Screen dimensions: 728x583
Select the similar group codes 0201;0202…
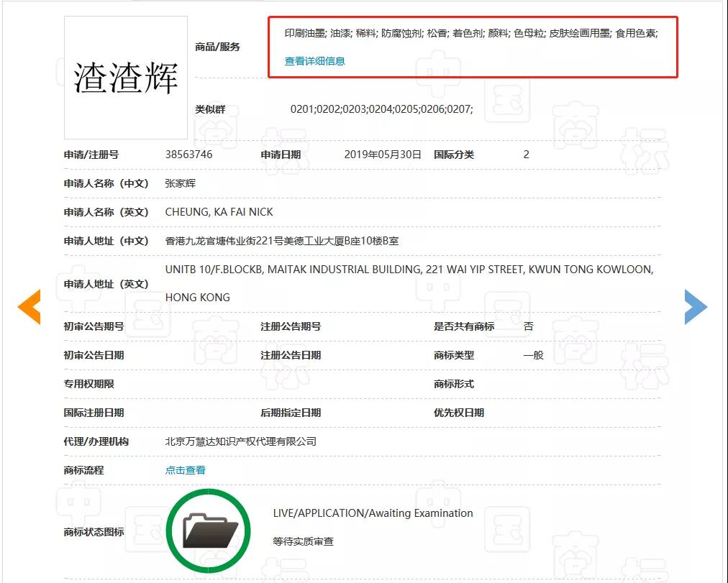point(382,109)
